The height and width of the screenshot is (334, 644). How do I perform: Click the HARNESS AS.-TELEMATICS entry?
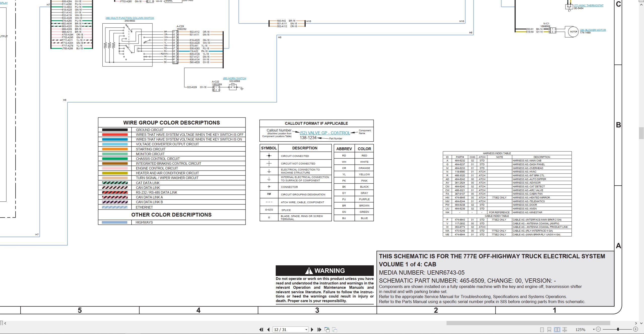click(x=529, y=201)
